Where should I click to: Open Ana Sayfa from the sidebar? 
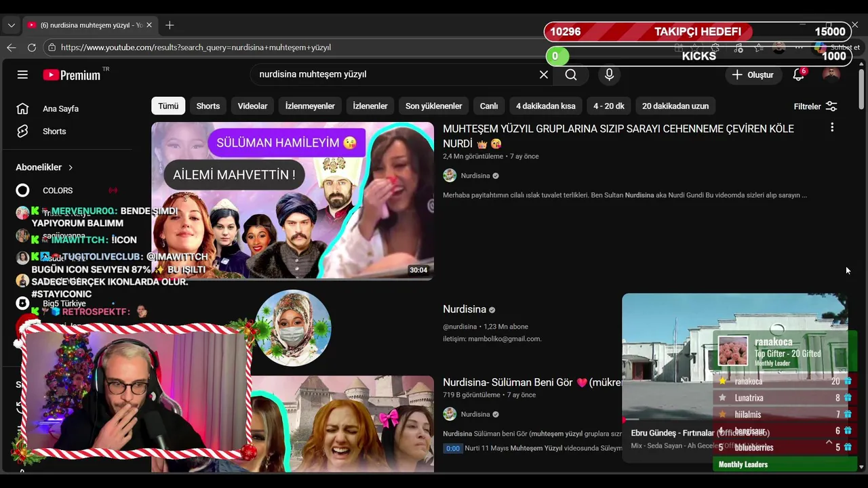pos(60,108)
